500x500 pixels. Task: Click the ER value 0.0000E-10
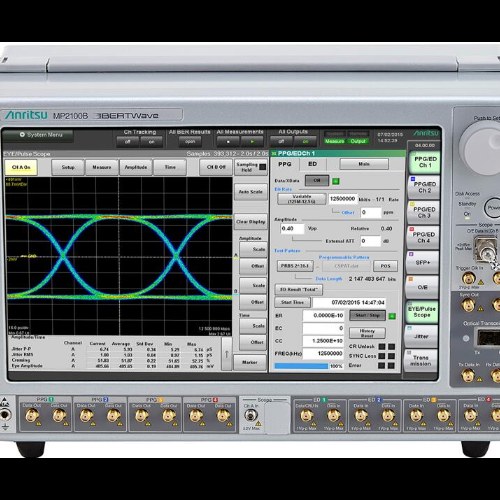point(323,315)
